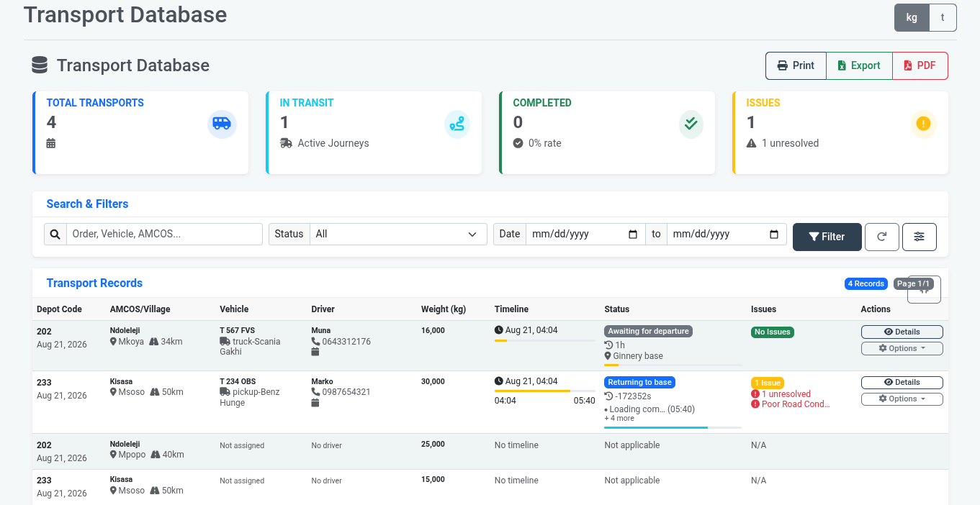Click the magnifier search icon

pos(55,235)
